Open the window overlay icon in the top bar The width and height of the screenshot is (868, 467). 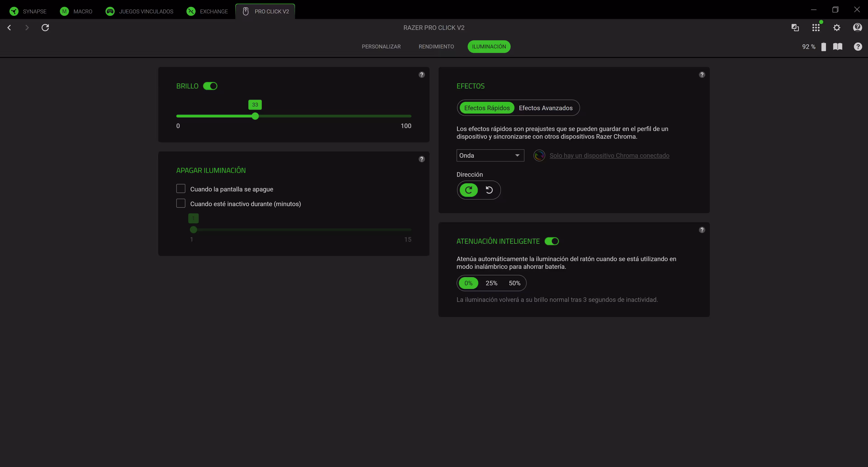(795, 28)
